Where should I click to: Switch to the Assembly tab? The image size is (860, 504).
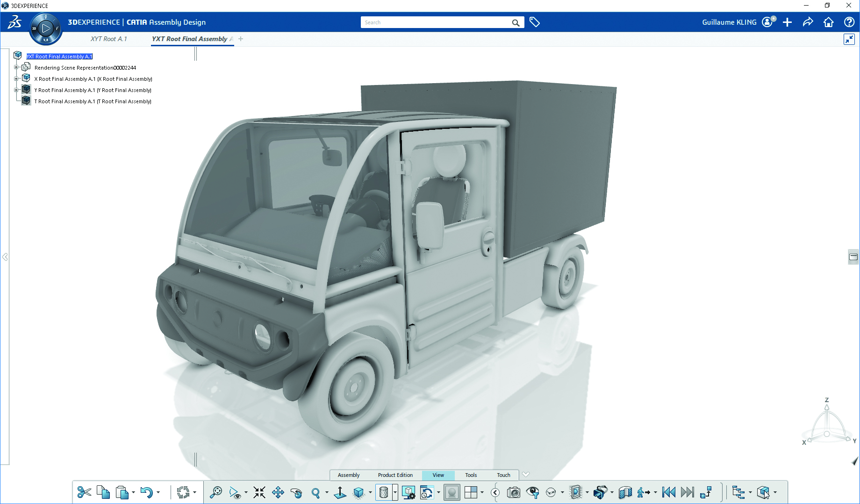pyautogui.click(x=349, y=475)
